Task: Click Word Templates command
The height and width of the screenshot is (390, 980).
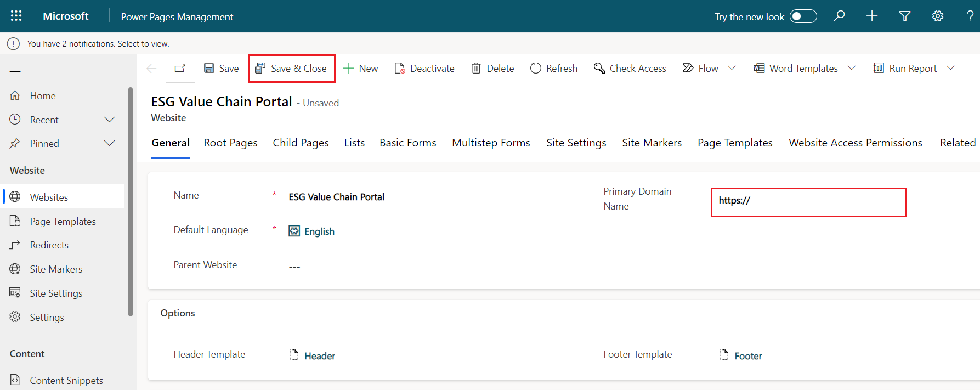Action: click(x=796, y=69)
